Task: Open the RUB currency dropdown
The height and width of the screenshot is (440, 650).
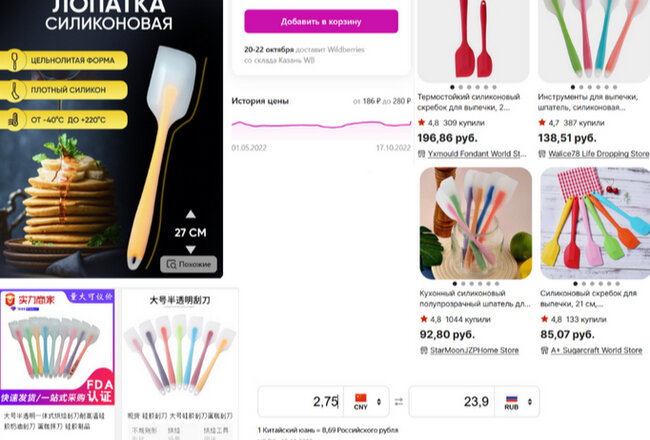Action: tap(517, 401)
